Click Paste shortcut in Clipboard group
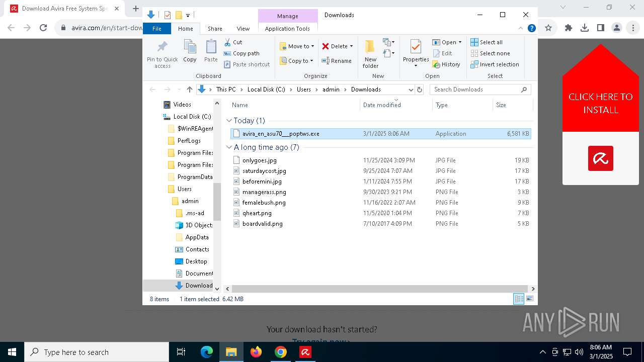 coord(247,64)
